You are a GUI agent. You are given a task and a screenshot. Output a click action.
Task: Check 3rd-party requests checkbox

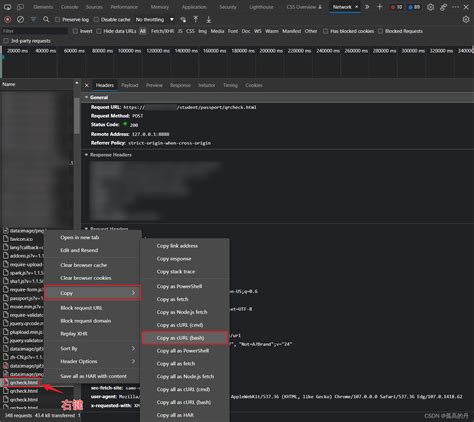[6, 41]
